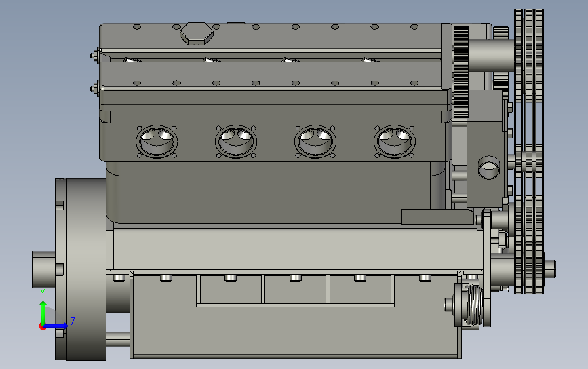588x369 pixels.
Task: Select the fine-toothed timing gear beside the valve cover
Action: click(x=461, y=72)
